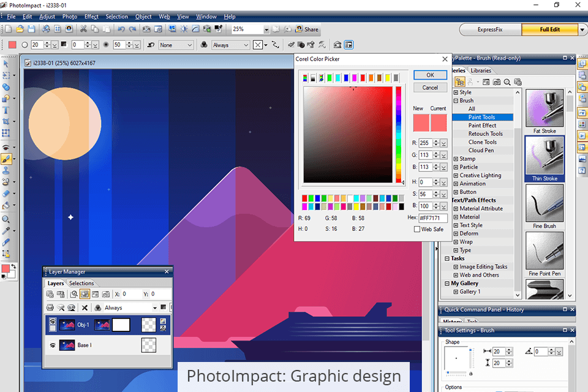
Task: Create a new image with the New icon
Action: coord(8,29)
